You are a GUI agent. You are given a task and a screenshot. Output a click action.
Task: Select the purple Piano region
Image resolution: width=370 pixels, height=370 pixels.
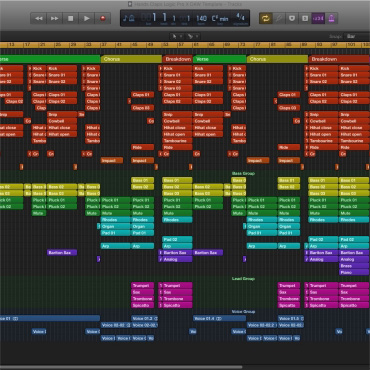pos(354,272)
